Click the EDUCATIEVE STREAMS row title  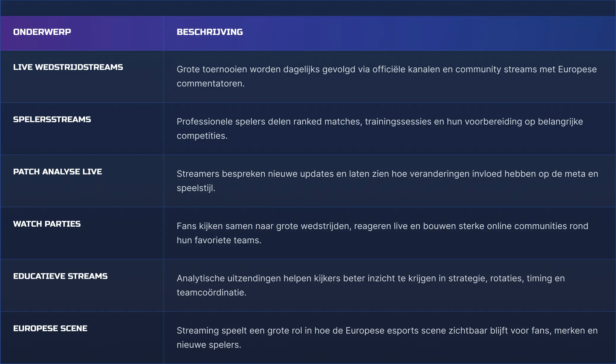[x=60, y=276]
